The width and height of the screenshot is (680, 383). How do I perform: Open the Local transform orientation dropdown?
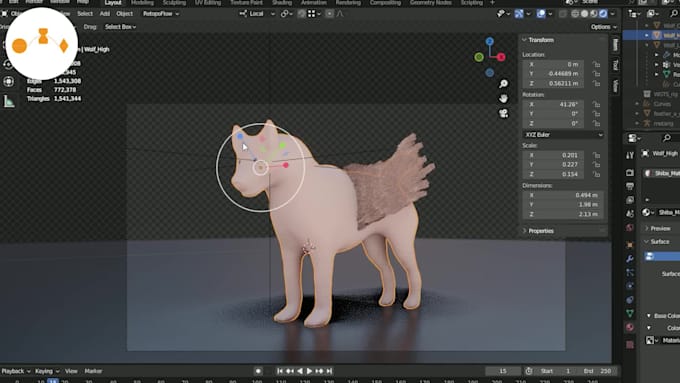click(257, 14)
